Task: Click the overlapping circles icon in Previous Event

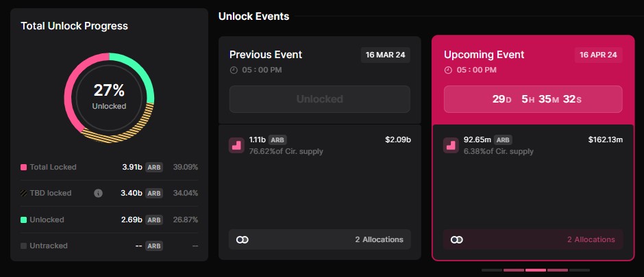Action: tap(243, 239)
